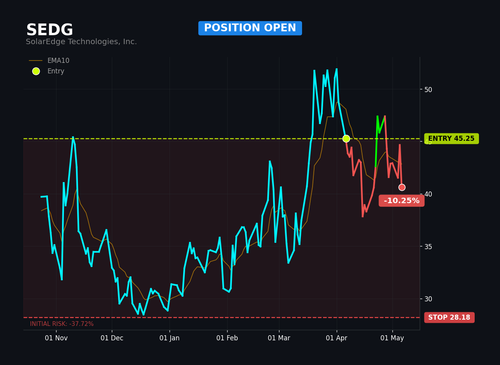Click the ENTRY 45.25 label

(x=451, y=139)
